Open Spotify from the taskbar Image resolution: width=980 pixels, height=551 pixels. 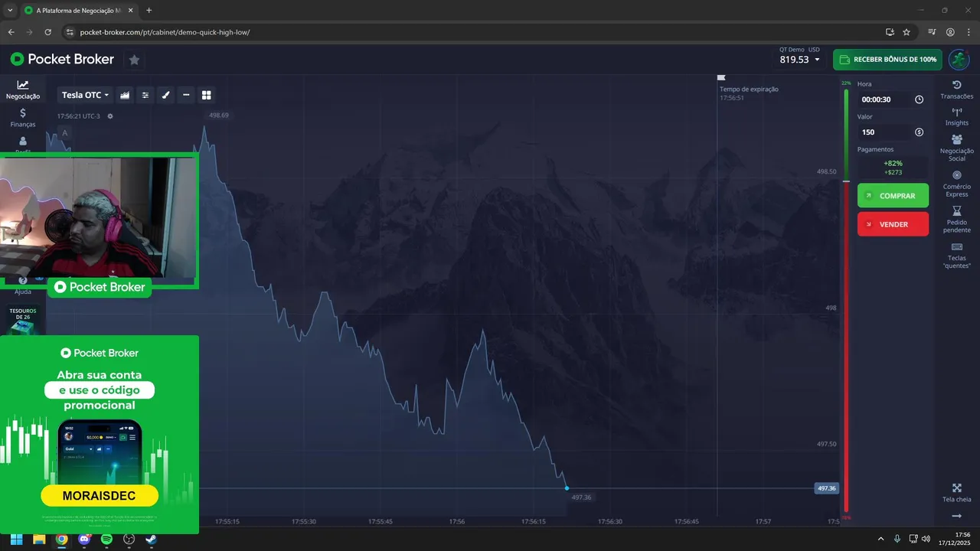pyautogui.click(x=106, y=539)
